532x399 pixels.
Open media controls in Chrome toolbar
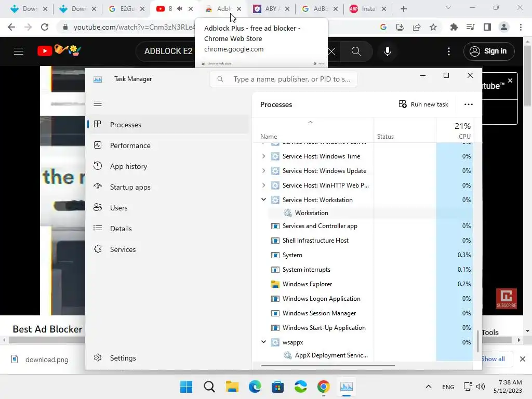[470, 27]
